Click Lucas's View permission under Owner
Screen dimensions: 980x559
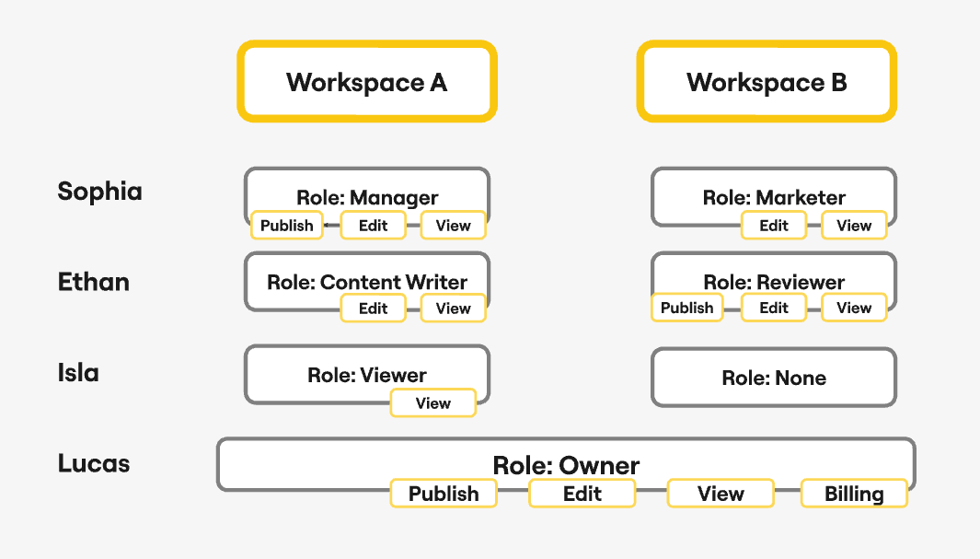(x=720, y=494)
